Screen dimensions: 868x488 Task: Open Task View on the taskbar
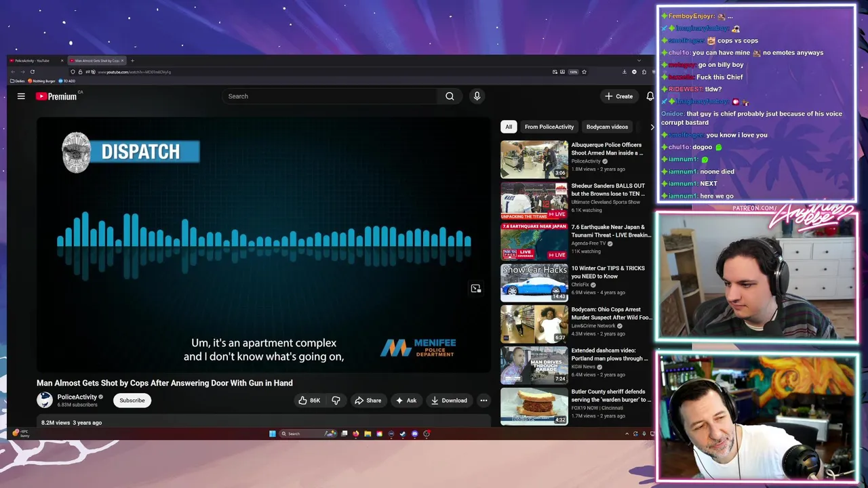(344, 434)
